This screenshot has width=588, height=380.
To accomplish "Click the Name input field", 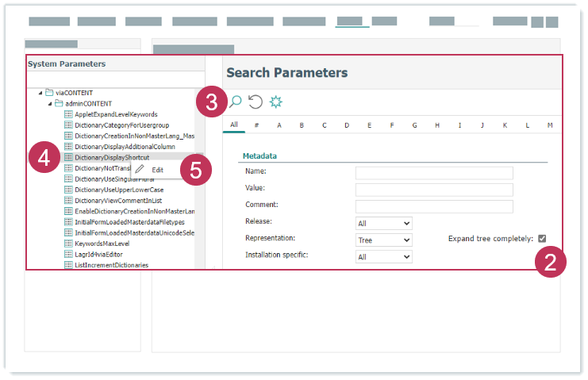I will pos(433,173).
